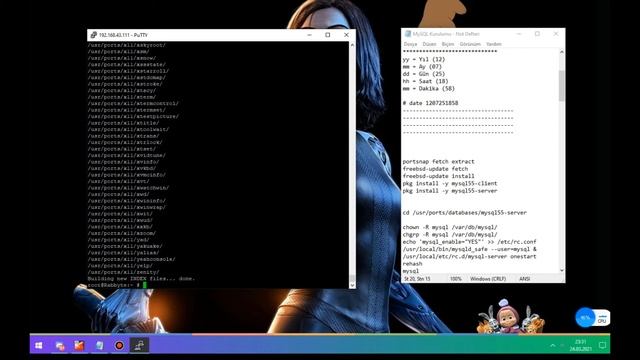The image size is (640, 360).
Task: Click the PuTTY scrollbar down arrow
Action: (352, 285)
